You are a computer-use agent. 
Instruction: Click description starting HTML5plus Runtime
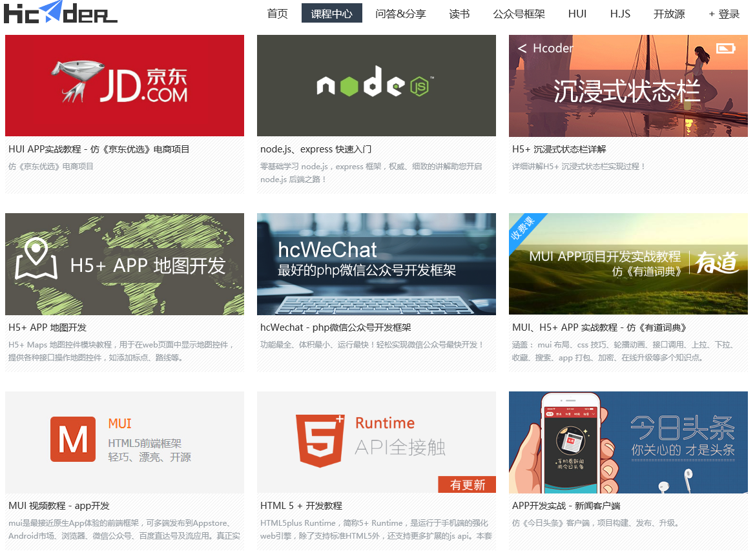tap(376, 529)
